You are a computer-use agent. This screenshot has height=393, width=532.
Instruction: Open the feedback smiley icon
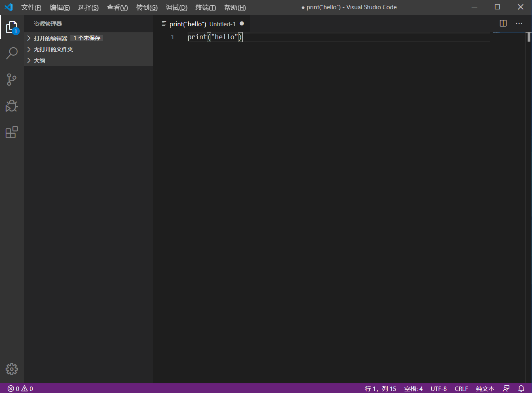507,388
